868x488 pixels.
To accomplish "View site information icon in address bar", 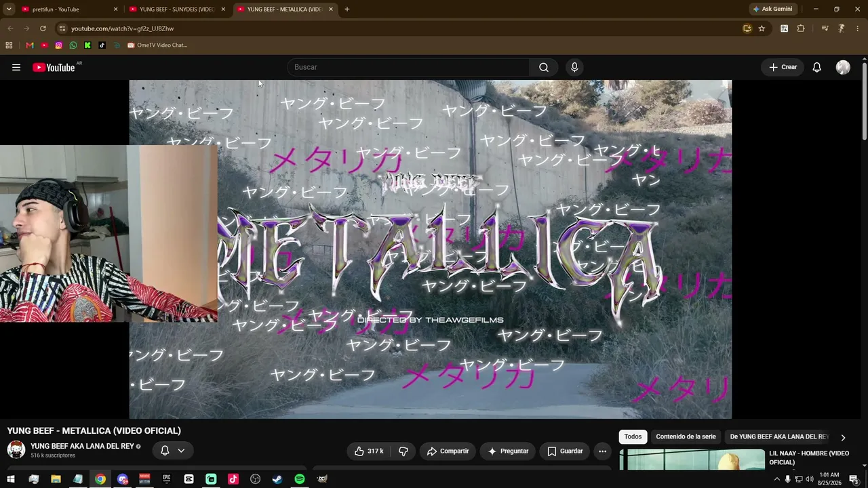I will click(62, 28).
